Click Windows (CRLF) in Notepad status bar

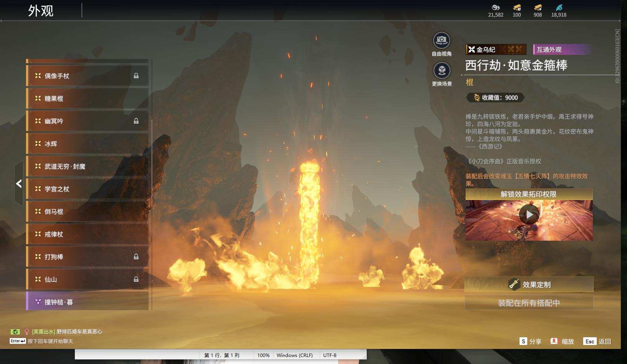point(294,355)
